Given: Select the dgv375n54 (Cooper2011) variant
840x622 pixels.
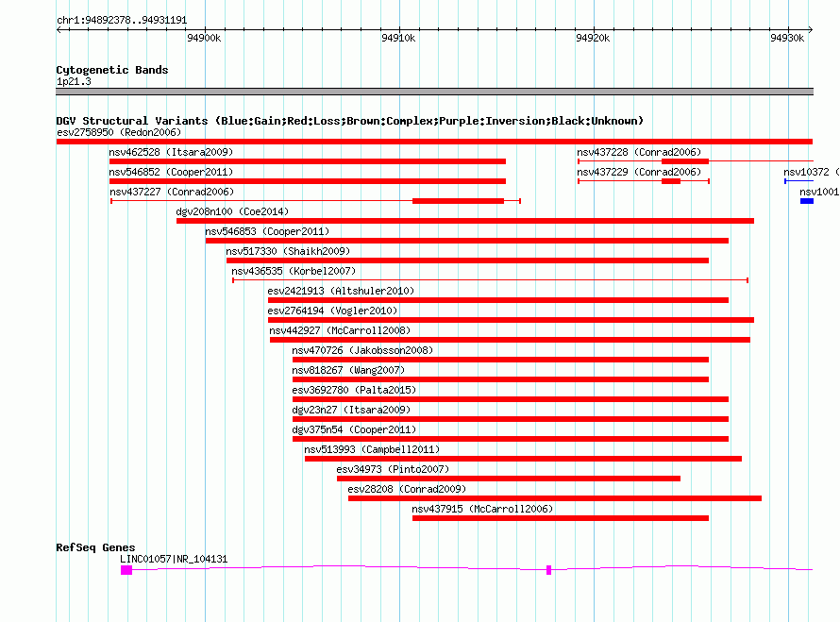Looking at the screenshot, I should coord(511,439).
